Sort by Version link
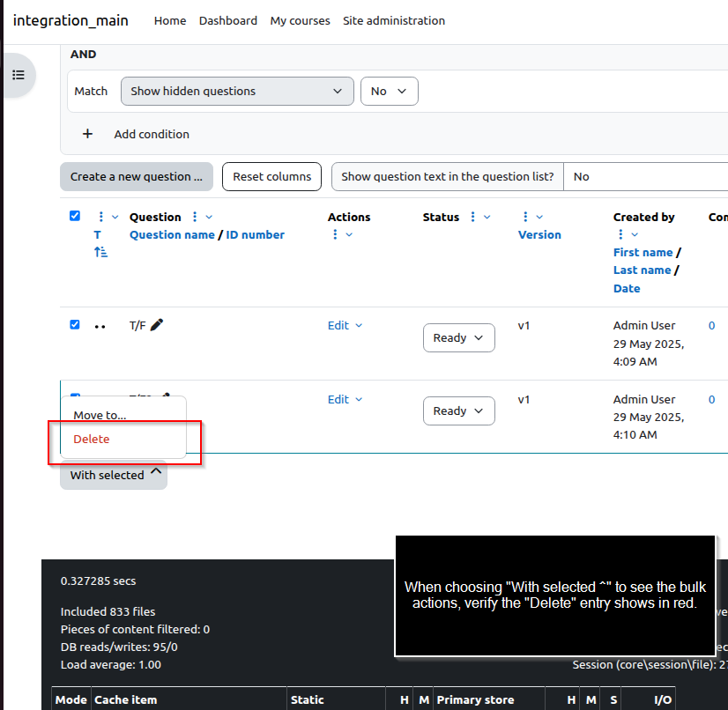 tap(539, 235)
